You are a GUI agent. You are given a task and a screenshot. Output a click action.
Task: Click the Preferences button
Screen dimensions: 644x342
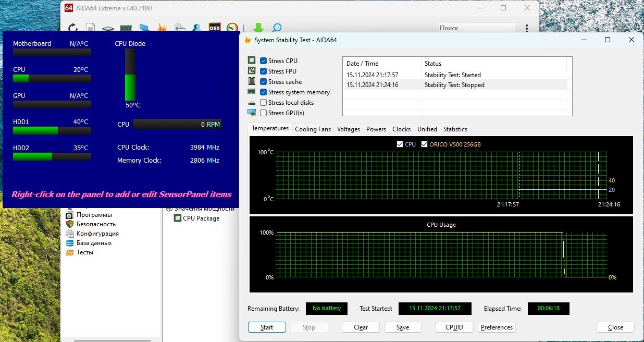point(497,327)
